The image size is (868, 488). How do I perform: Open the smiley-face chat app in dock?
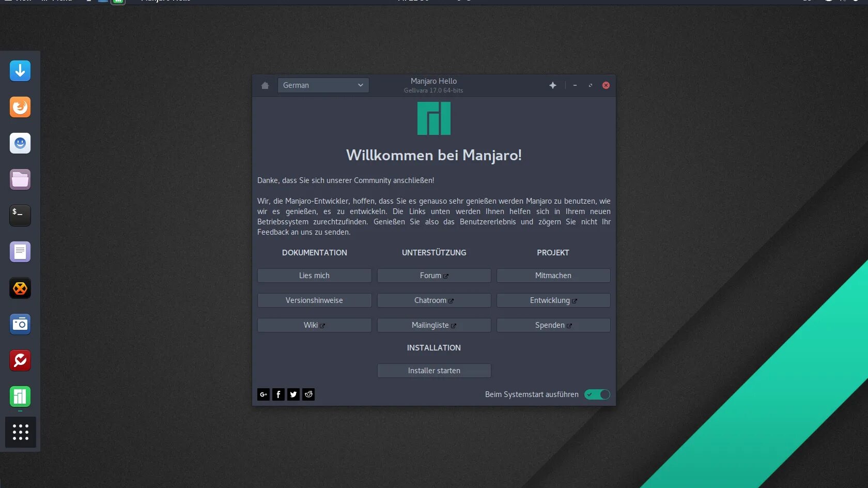(20, 143)
